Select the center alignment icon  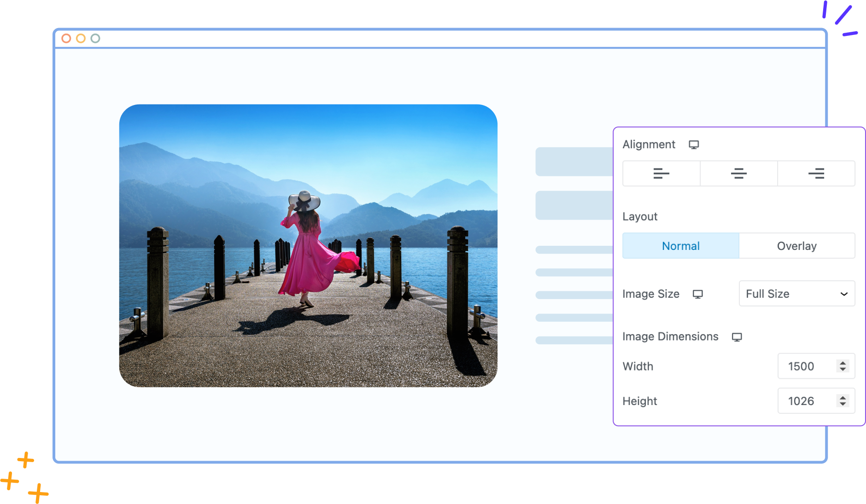click(x=738, y=174)
